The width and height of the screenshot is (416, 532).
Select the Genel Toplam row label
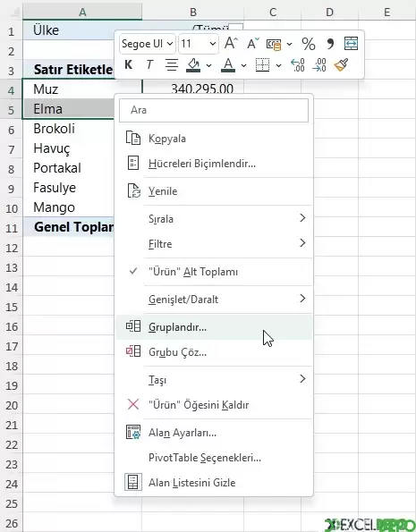point(69,227)
